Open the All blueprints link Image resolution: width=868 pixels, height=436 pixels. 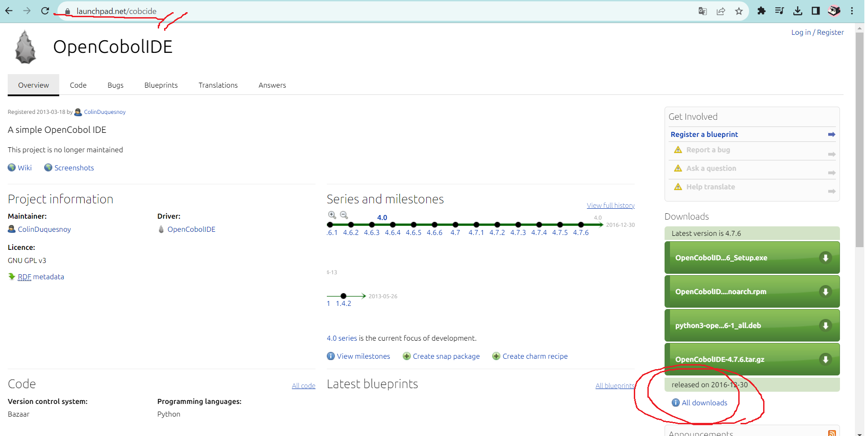[615, 385]
